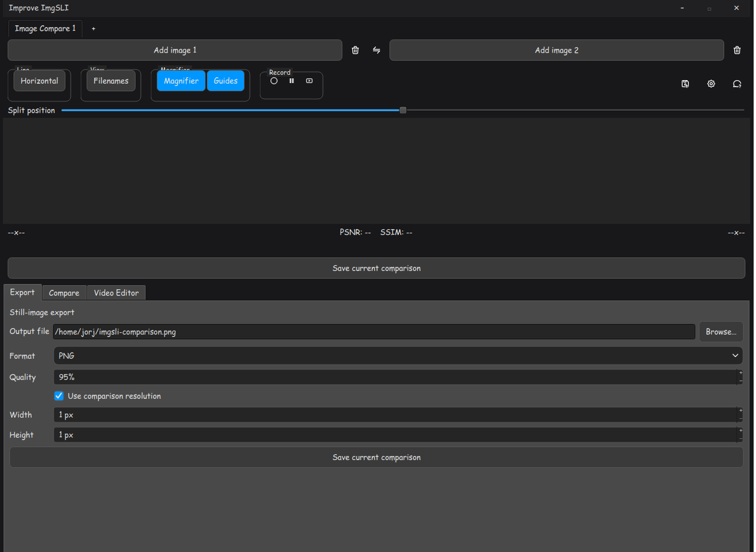756x552 pixels.
Task: Increase the Quality value with up arrow
Action: point(741,373)
